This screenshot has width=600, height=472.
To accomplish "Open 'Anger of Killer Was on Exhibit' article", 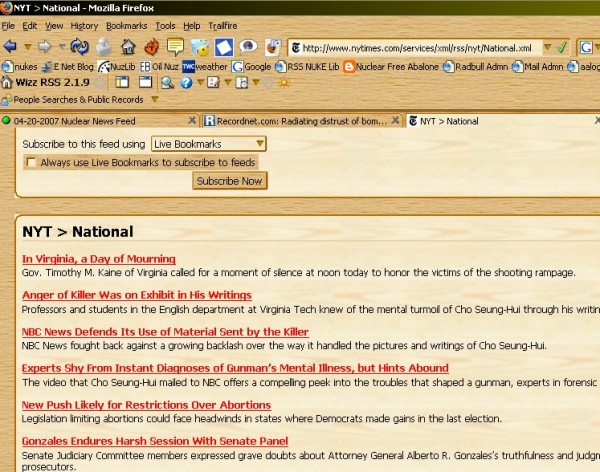I will [137, 295].
